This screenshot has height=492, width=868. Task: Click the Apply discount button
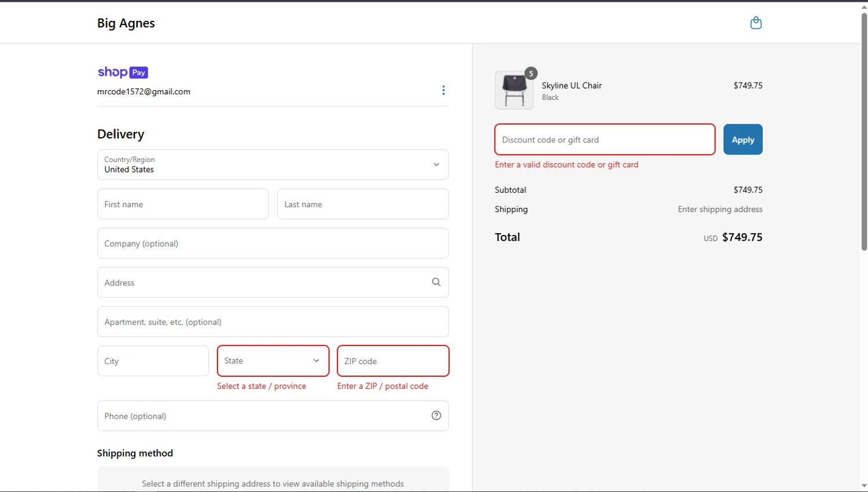743,139
